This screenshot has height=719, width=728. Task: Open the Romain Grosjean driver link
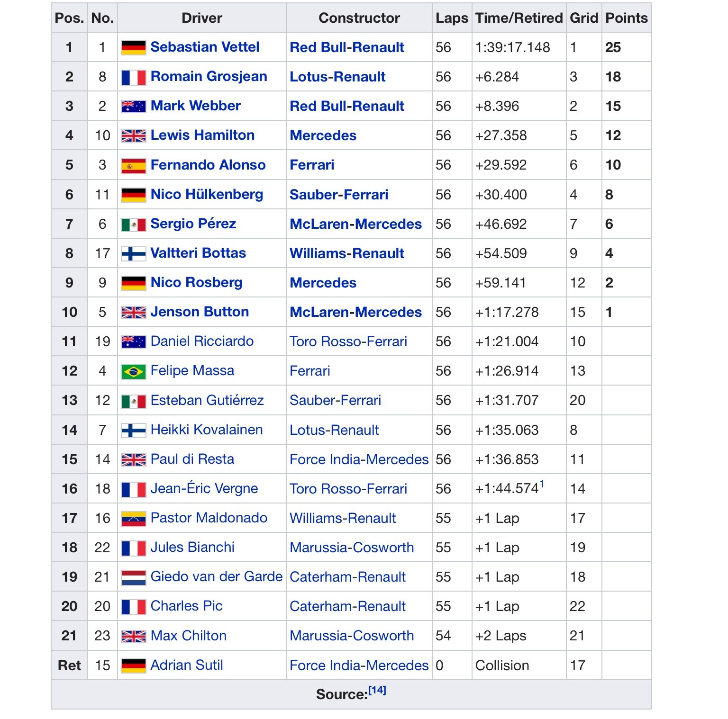[x=209, y=76]
